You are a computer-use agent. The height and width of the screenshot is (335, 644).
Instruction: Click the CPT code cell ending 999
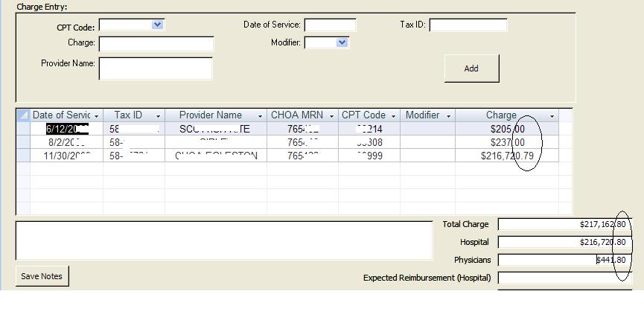point(369,156)
